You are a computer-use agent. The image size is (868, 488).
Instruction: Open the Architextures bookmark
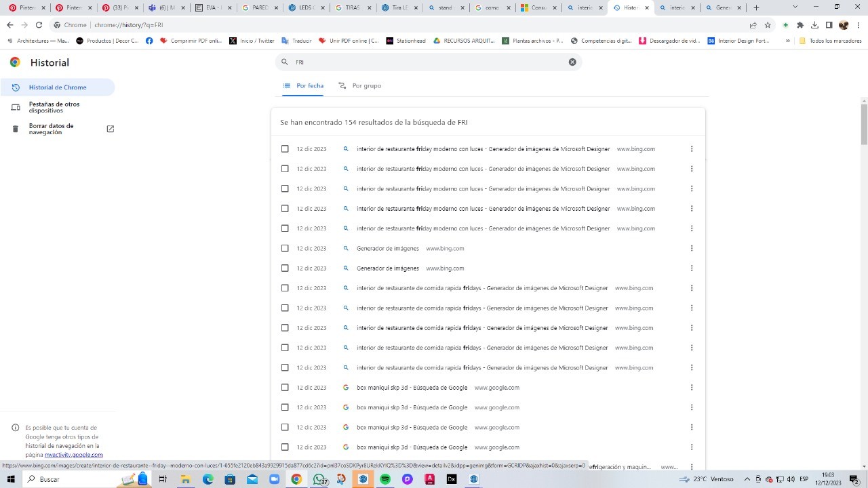tap(38, 41)
